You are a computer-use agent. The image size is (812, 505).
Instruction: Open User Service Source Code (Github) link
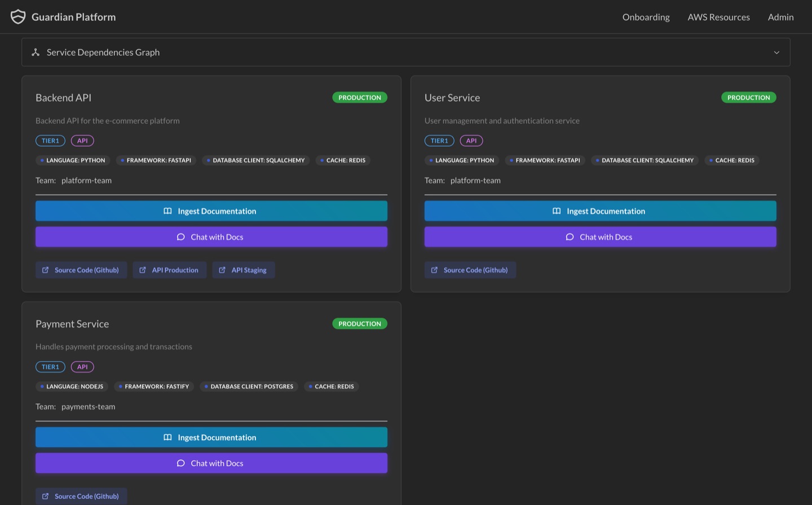click(x=470, y=270)
